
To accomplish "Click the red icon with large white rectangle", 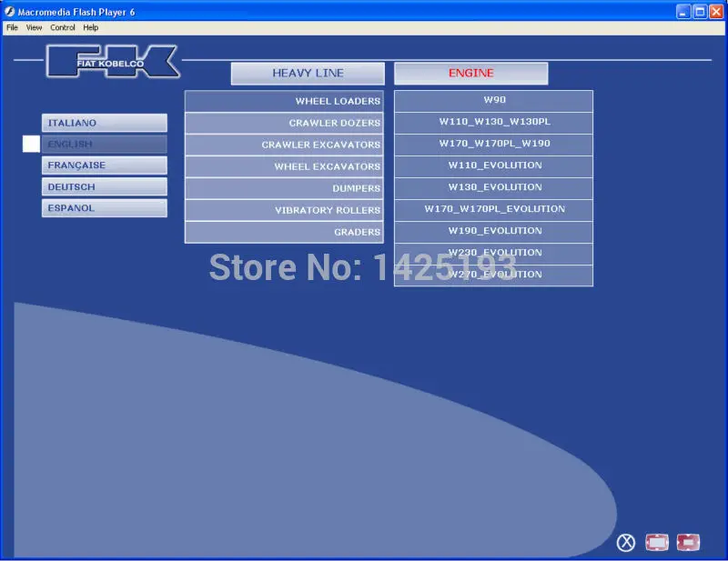I will tap(657, 542).
